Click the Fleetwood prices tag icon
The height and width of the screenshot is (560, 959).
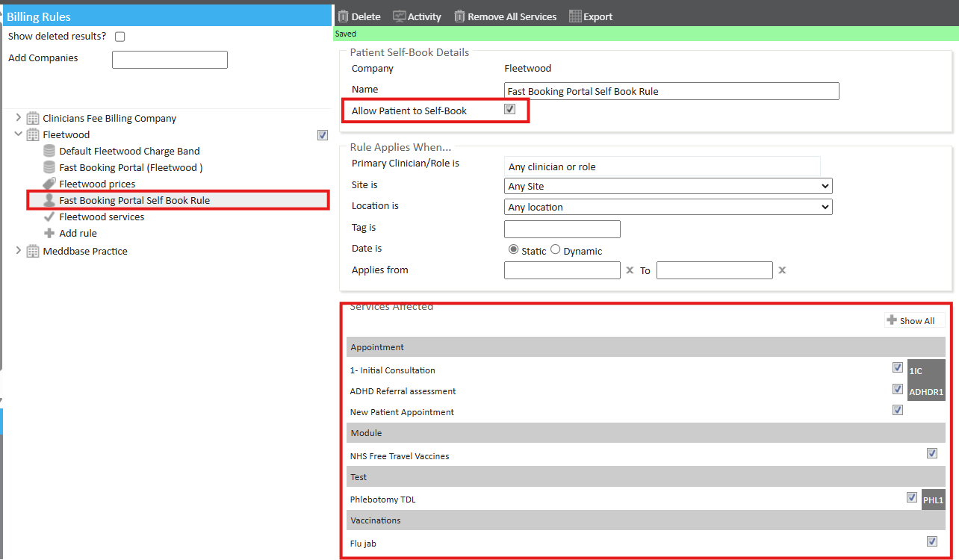(x=49, y=184)
